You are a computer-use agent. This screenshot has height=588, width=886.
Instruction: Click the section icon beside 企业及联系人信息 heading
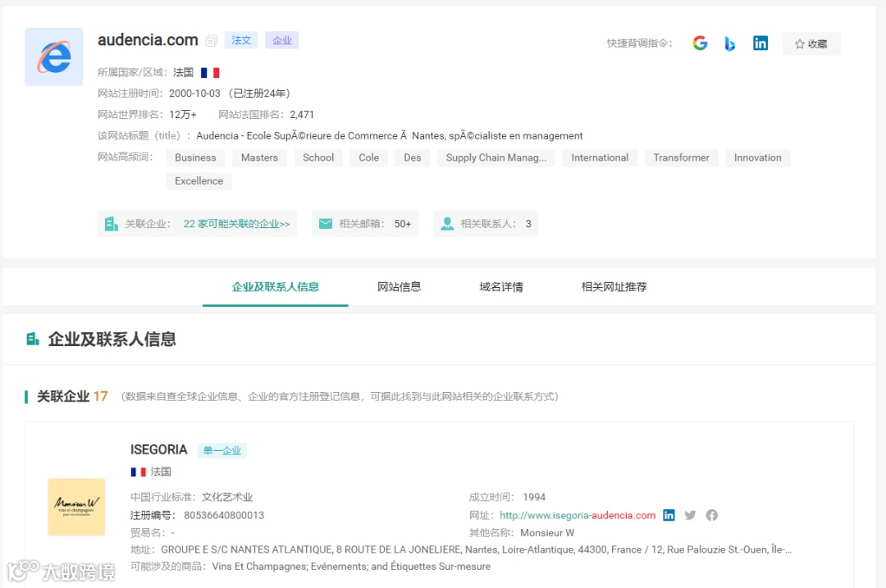tap(33, 339)
